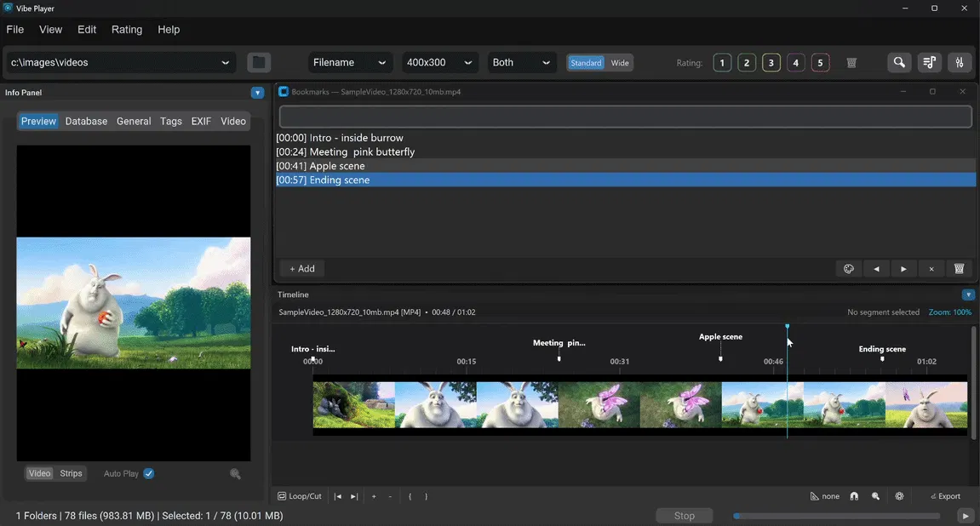The height and width of the screenshot is (526, 980).
Task: Delete all bookmarks with the Bookmarks trash icon
Action: tap(959, 269)
